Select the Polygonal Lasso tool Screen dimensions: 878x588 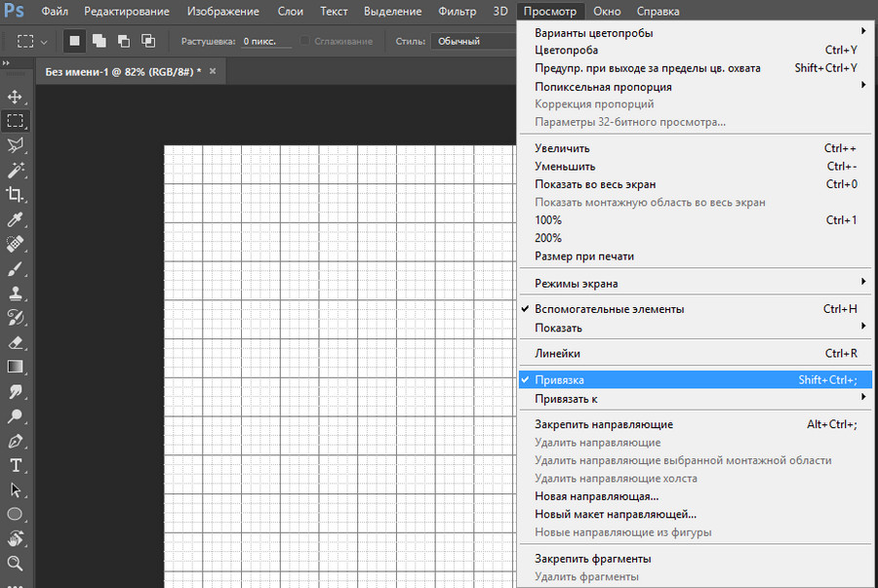click(x=15, y=145)
